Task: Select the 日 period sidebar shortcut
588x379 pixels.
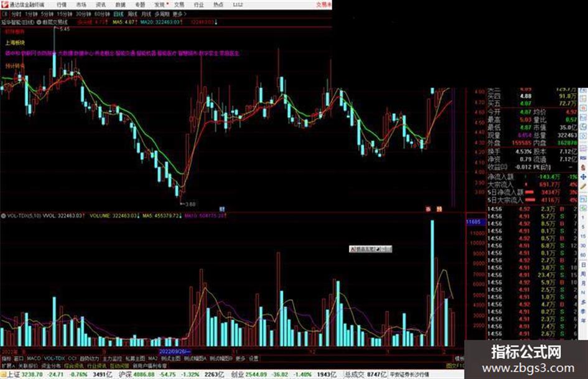Action: pos(583,265)
